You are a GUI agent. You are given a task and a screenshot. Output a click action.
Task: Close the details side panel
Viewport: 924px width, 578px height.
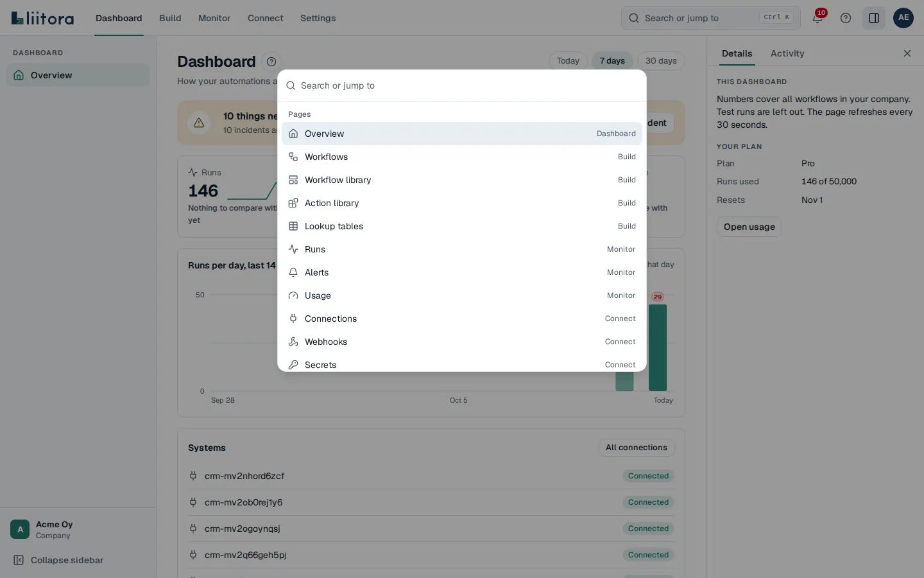coord(907,53)
